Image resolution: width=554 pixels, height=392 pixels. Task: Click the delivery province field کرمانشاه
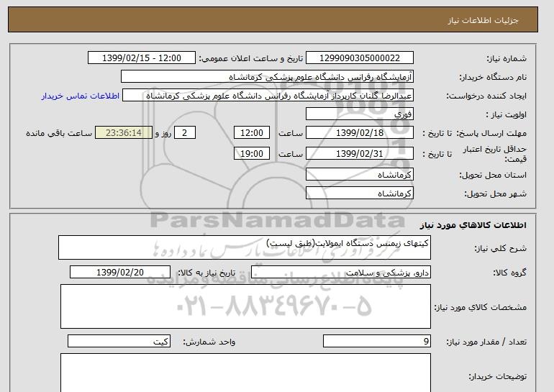click(x=359, y=175)
